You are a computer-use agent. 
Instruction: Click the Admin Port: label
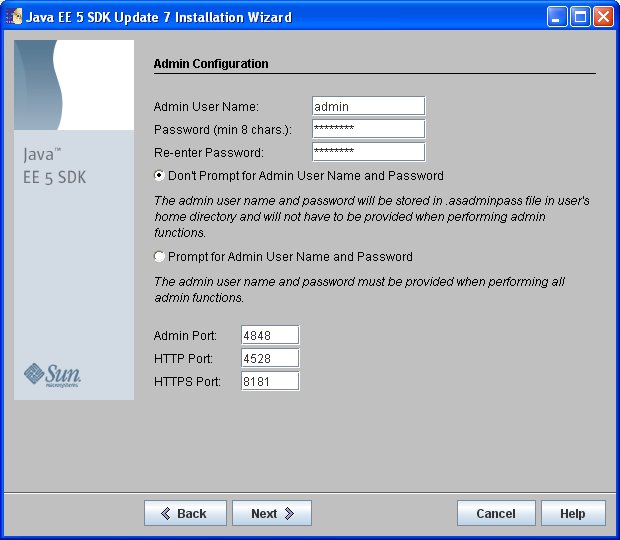[185, 336]
